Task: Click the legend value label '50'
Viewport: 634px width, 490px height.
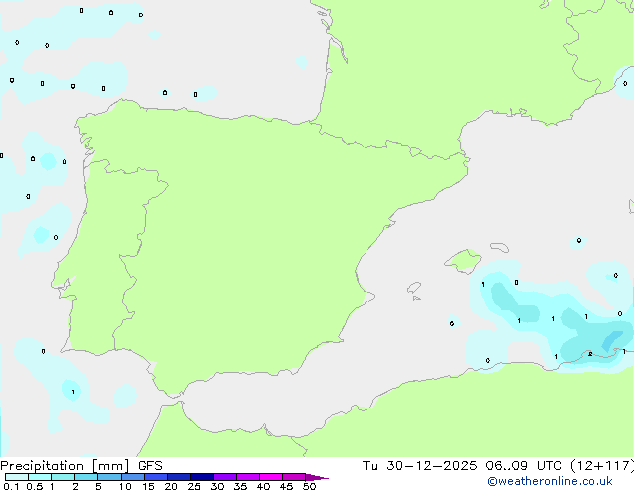Action: [309, 486]
